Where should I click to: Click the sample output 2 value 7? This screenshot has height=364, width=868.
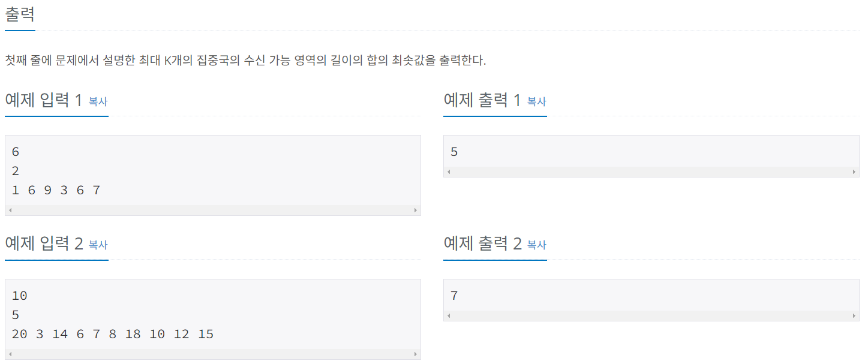click(454, 296)
